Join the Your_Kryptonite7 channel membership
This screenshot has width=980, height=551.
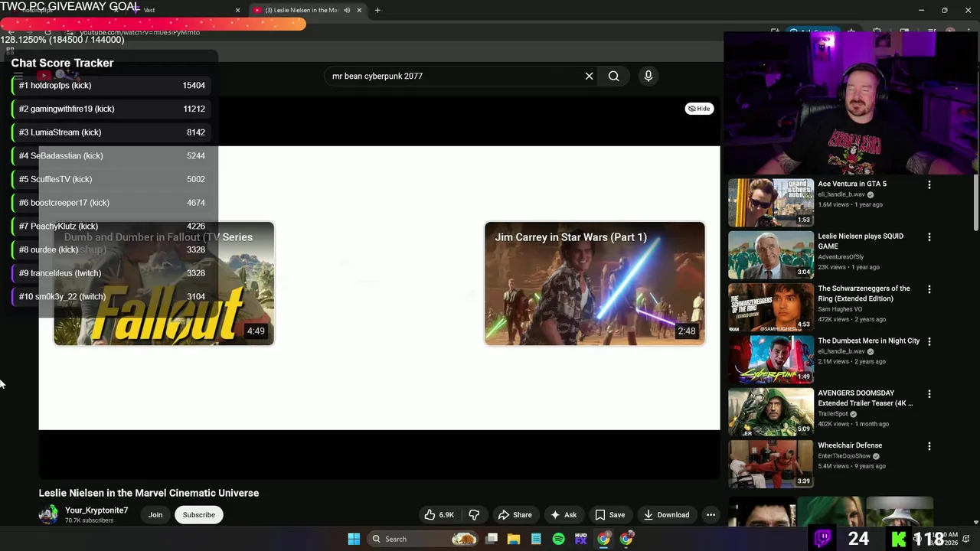(x=155, y=515)
